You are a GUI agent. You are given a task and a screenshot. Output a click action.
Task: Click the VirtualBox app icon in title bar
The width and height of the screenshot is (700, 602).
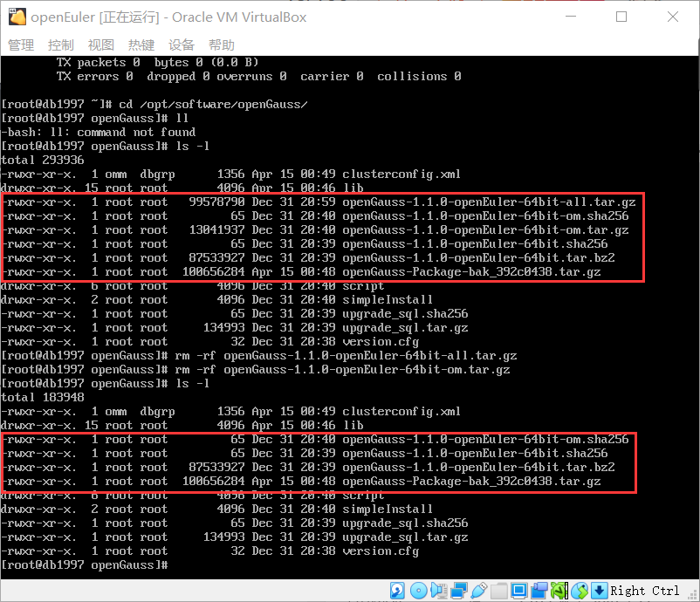[17, 17]
